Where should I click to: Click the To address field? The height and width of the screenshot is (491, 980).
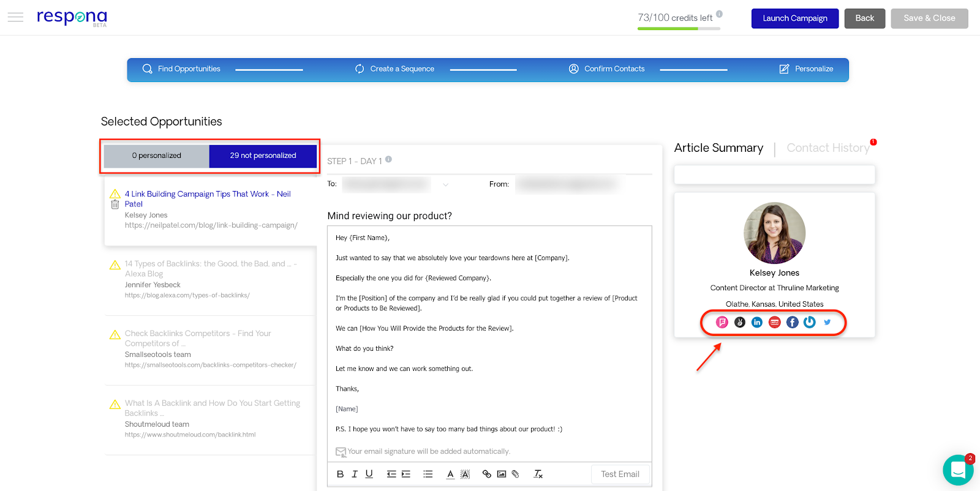click(386, 184)
